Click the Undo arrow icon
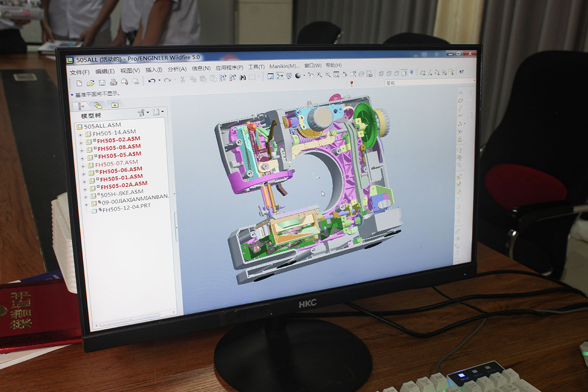The width and height of the screenshot is (588, 392). tap(152, 80)
